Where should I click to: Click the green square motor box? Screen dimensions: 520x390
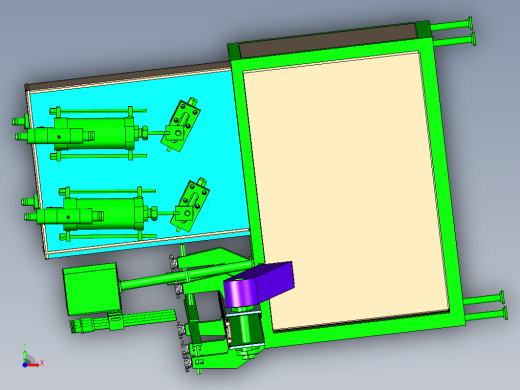click(92, 289)
